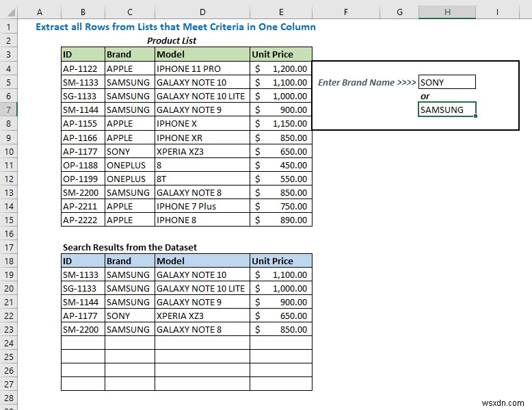Click the 'Product List' heading cell
Viewport: 532px width, 410px height.
tap(172, 41)
